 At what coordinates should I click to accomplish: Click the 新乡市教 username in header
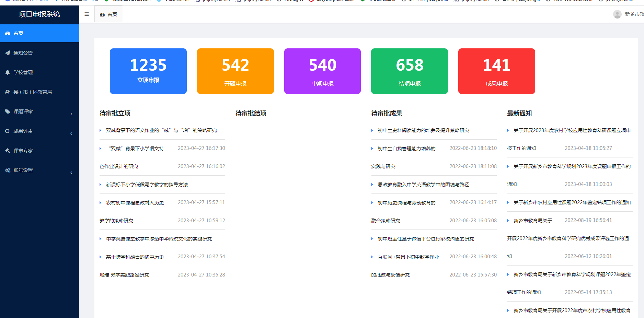(634, 14)
